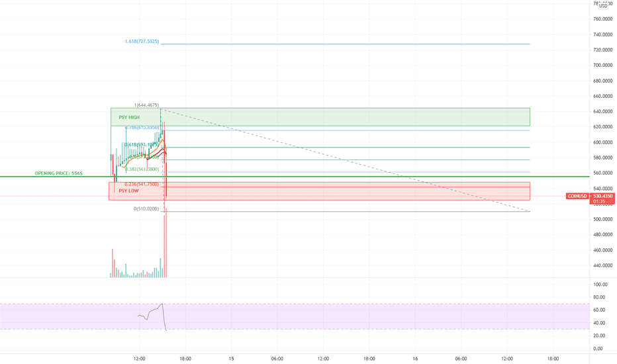The width and height of the screenshot is (617, 364).
Task: Click the 660.0000 price axis value
Action: tap(603, 97)
